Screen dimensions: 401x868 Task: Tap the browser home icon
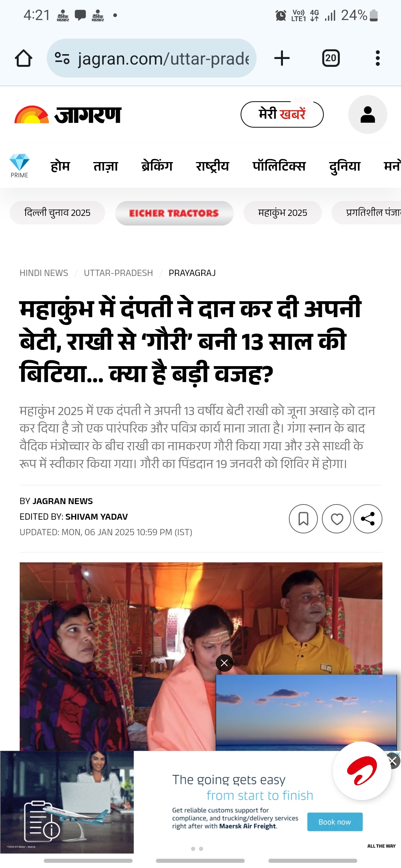[23, 58]
